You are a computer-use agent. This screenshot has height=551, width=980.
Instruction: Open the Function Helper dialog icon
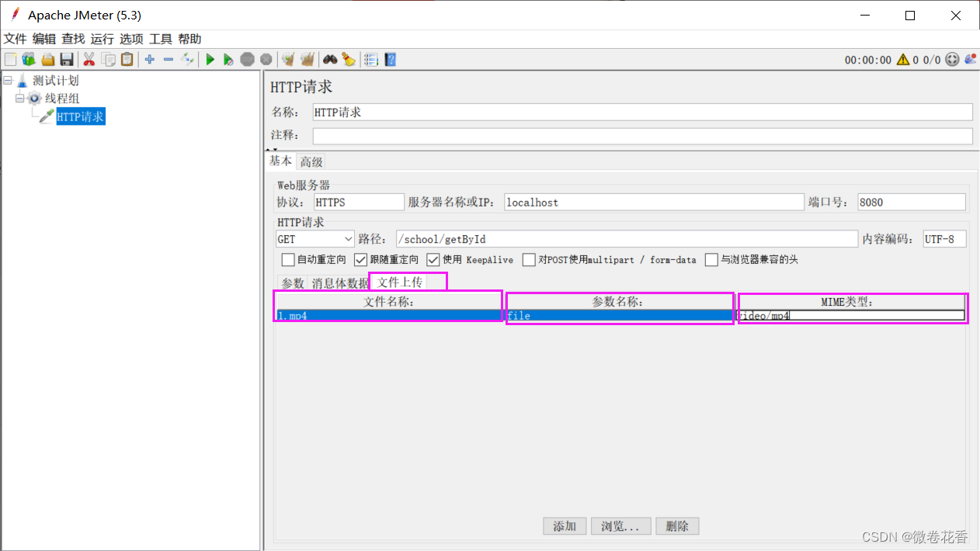(x=371, y=59)
